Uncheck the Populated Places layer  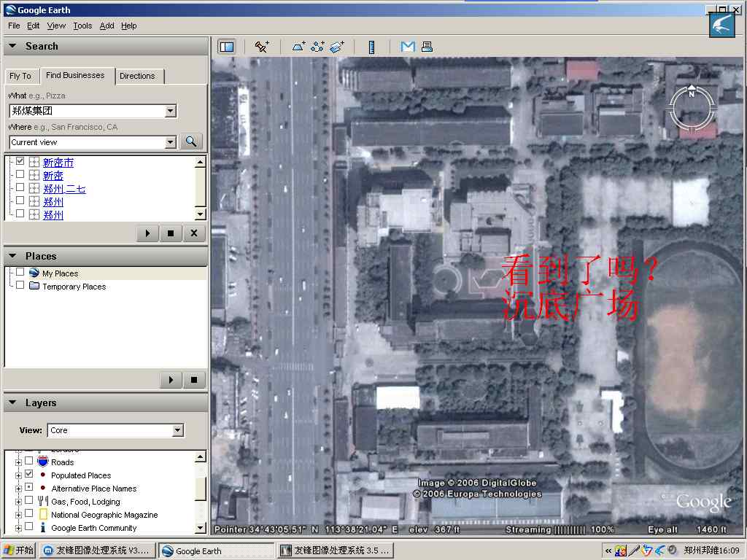tap(29, 475)
